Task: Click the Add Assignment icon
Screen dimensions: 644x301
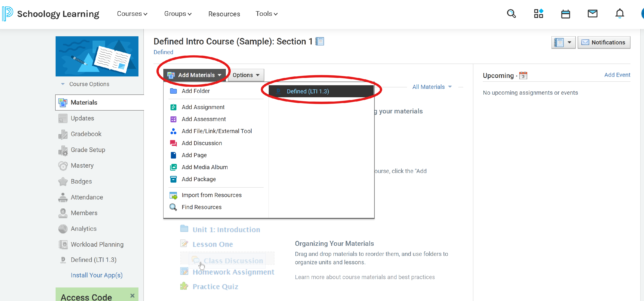Action: [x=173, y=107]
